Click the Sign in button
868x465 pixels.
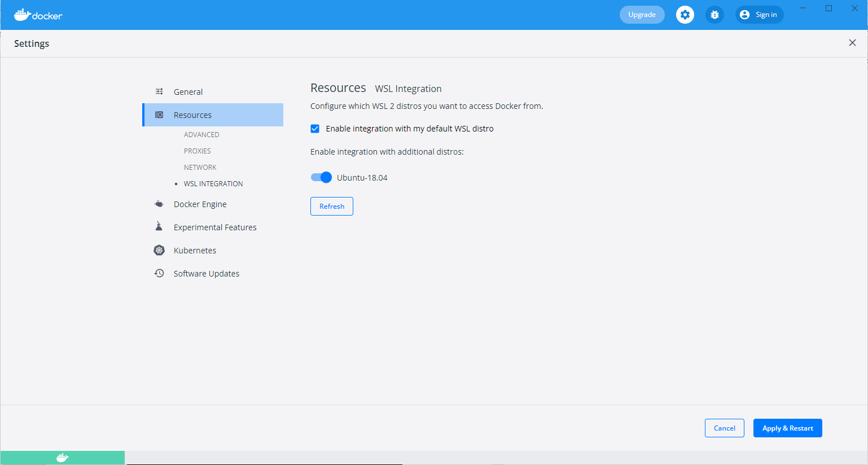pos(760,15)
